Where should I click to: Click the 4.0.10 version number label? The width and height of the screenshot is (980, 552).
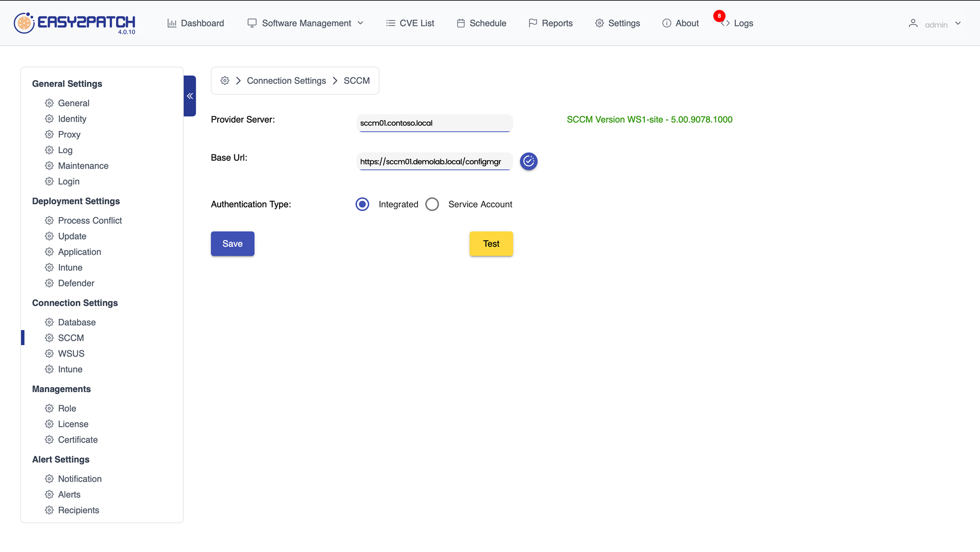pos(127,32)
